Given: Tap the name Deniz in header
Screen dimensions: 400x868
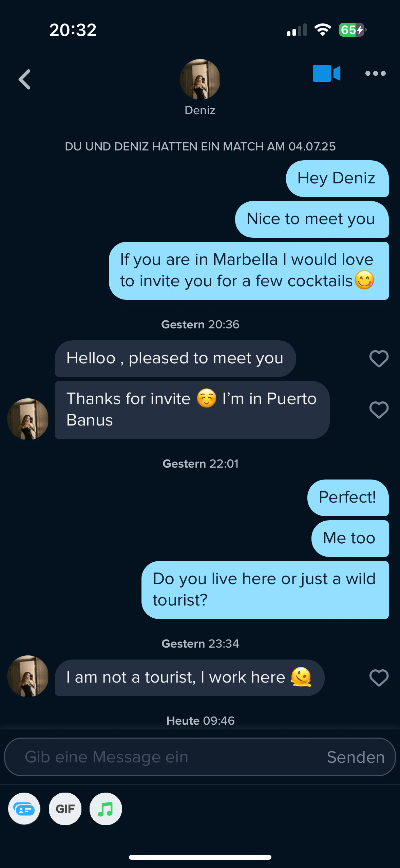Looking at the screenshot, I should (200, 110).
